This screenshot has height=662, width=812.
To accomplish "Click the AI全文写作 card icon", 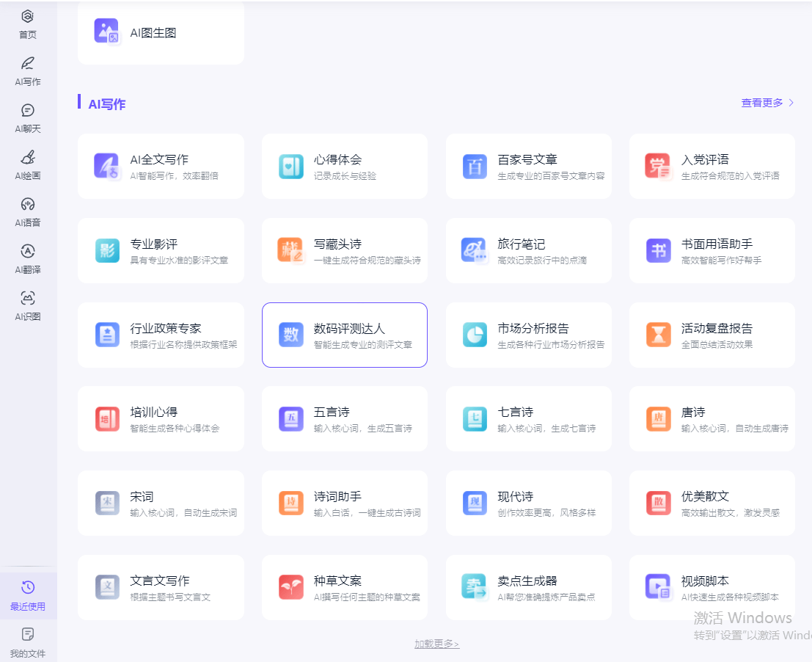I will (x=106, y=166).
